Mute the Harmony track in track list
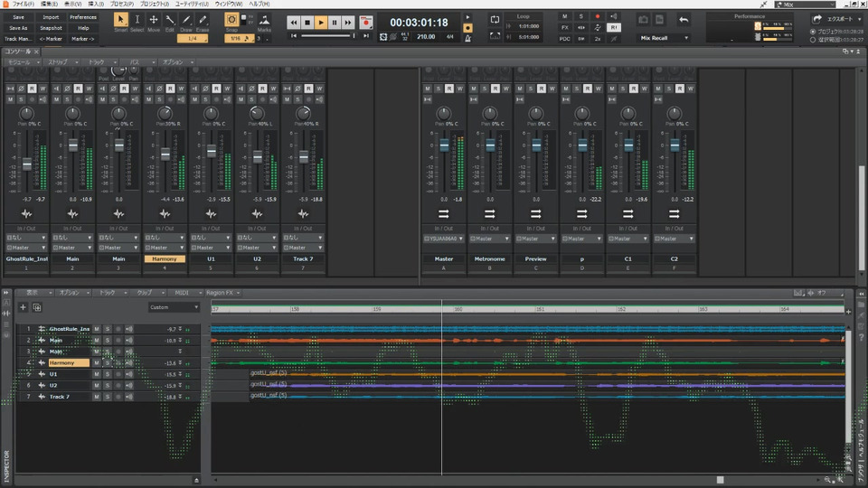Image resolution: width=868 pixels, height=488 pixels. pos(97,363)
